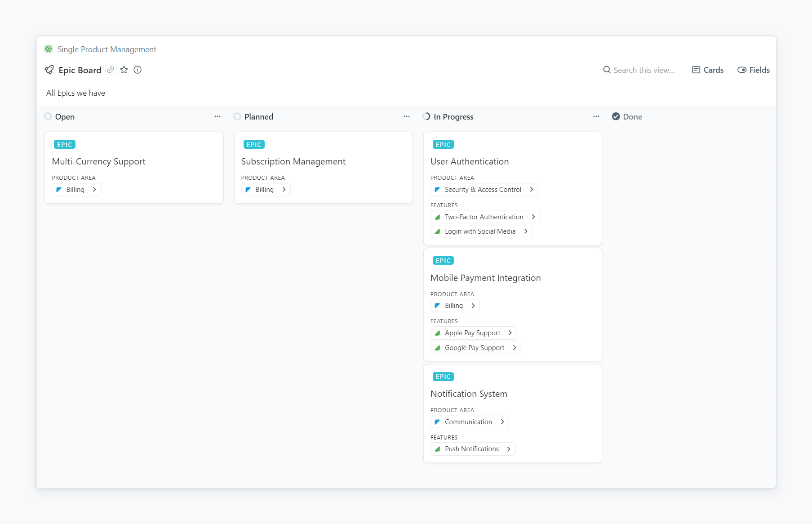Click the Planned status circle
The image size is (812, 524).
[237, 116]
